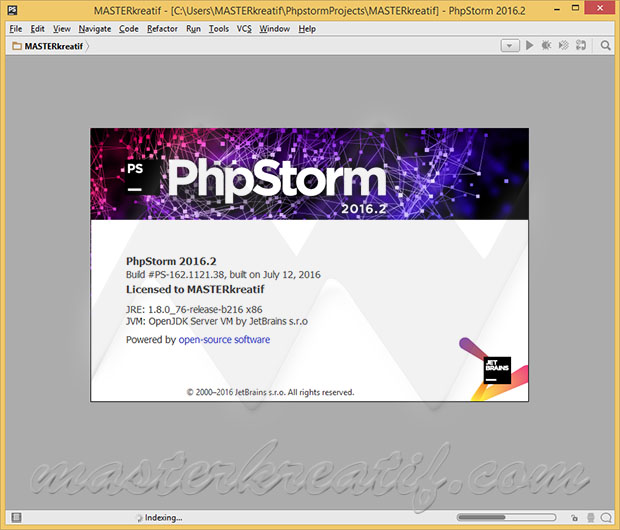Open the View menu
620x530 pixels.
coord(62,28)
